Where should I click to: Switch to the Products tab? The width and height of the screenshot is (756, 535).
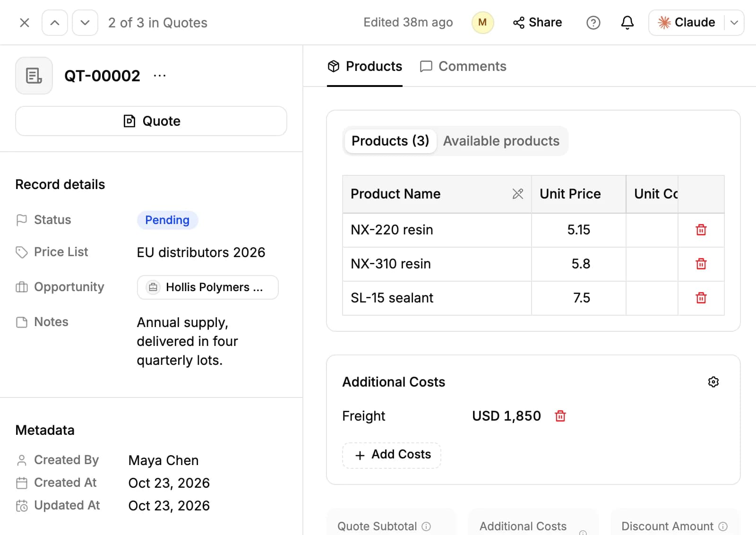pos(365,66)
